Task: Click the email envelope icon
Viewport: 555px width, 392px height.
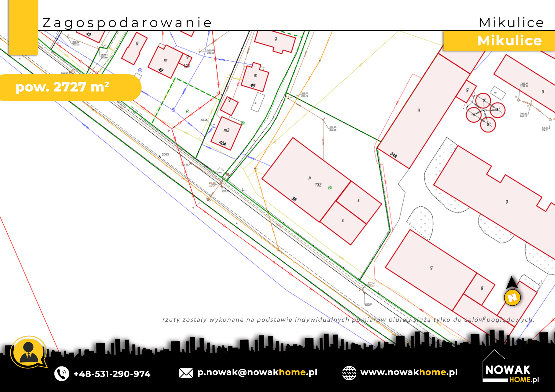Action: [186, 373]
